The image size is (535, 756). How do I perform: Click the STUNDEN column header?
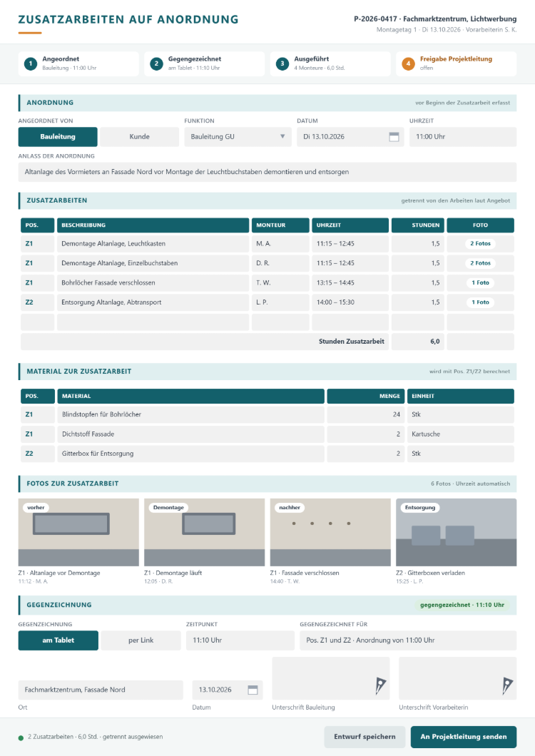pos(418,225)
